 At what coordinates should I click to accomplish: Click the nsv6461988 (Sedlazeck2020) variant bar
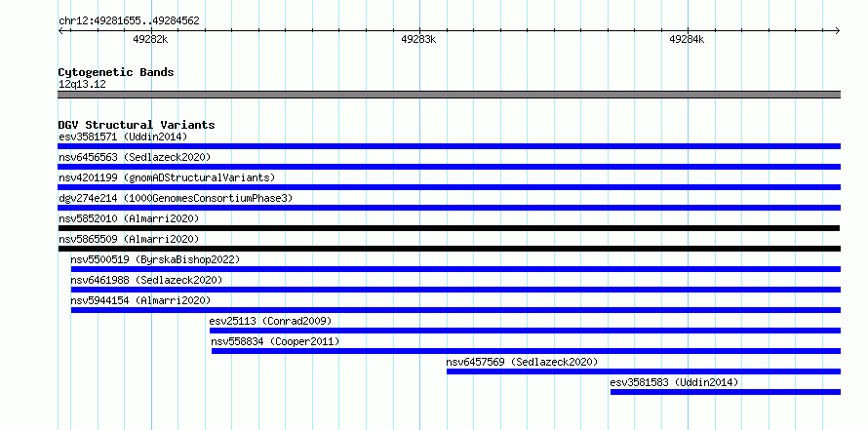455,290
